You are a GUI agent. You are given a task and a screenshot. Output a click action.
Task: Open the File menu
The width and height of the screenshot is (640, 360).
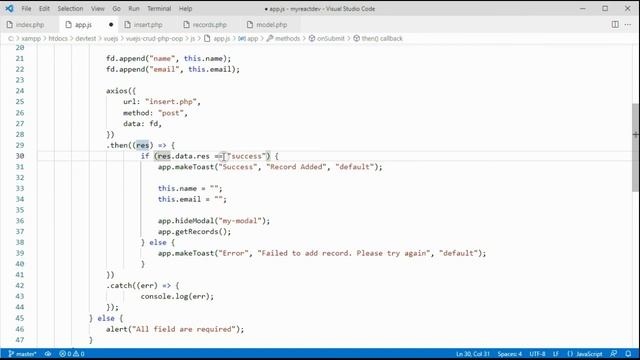(x=26, y=9)
